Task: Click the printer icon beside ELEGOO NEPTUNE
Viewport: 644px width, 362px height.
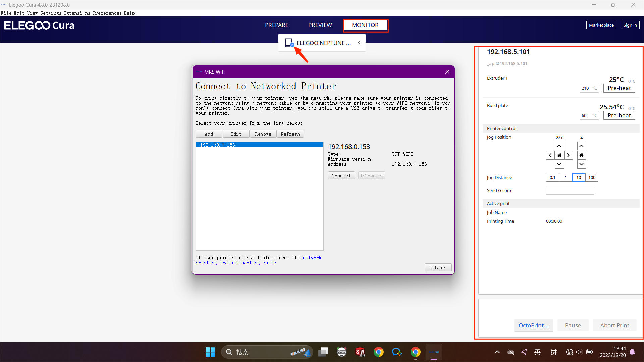Action: 289,43
